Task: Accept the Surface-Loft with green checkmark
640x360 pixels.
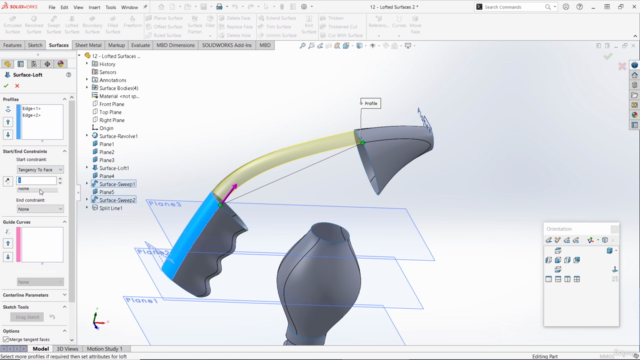Action: 6,86
